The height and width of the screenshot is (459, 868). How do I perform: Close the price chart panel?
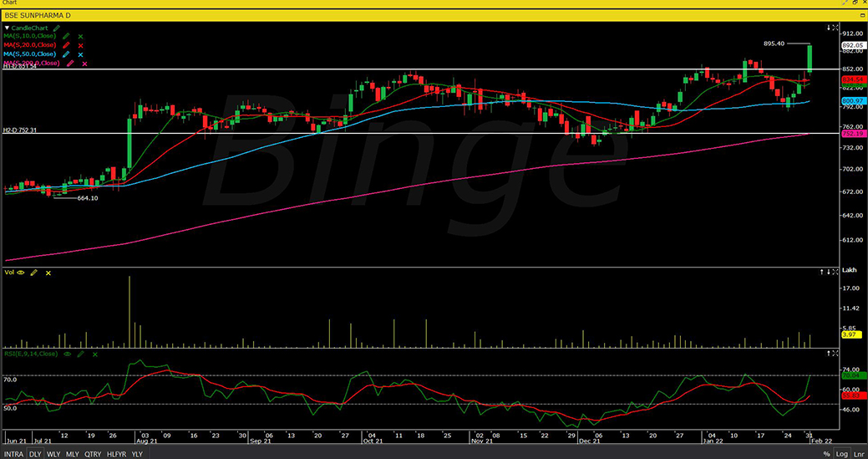(835, 27)
